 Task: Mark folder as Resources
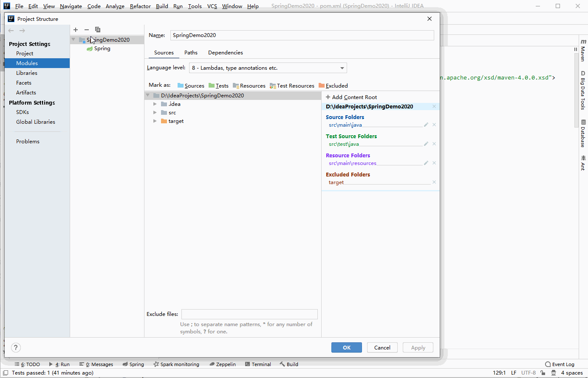(249, 85)
